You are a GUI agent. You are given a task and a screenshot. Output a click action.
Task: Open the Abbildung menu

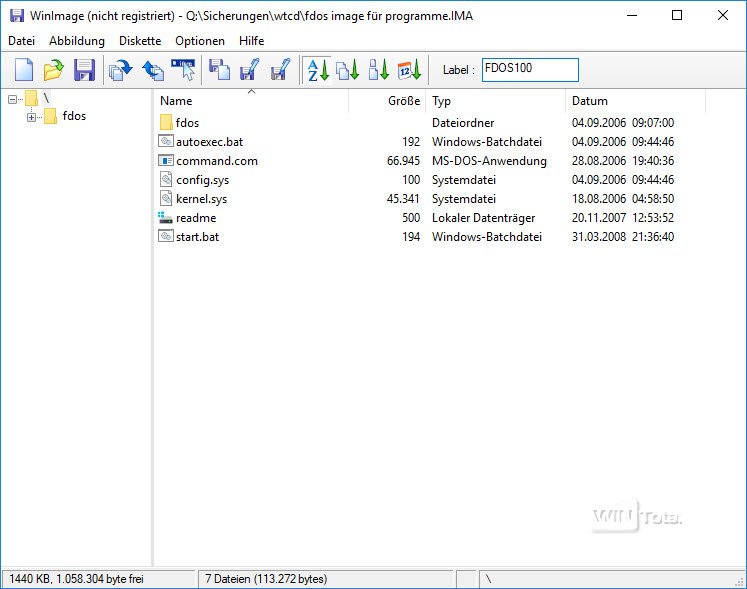click(x=77, y=41)
